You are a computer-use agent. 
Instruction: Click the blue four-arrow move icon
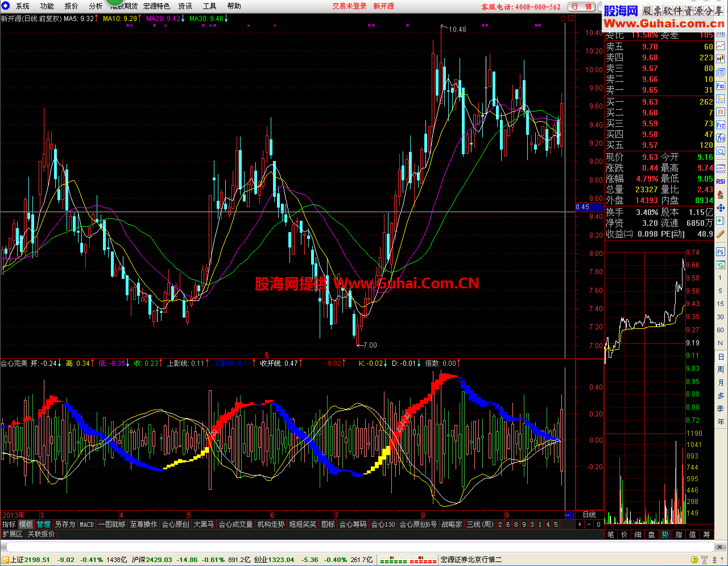(x=721, y=208)
